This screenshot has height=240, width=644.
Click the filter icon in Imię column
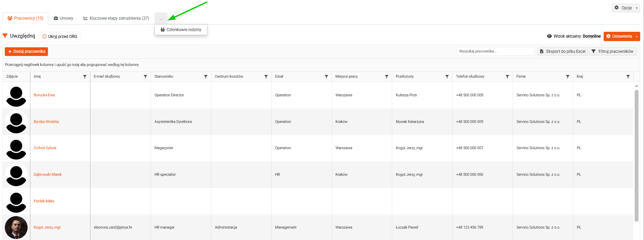[x=85, y=77]
